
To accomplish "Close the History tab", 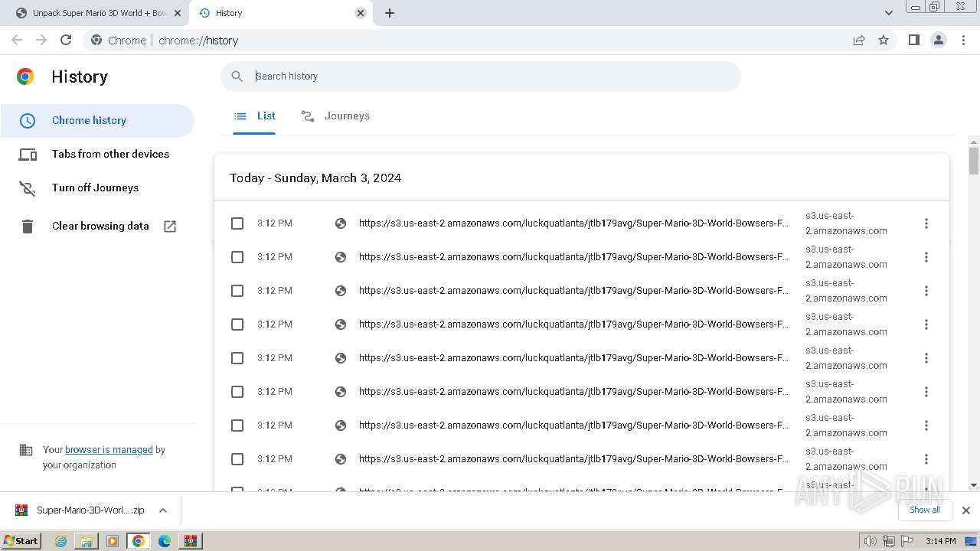I will click(361, 13).
